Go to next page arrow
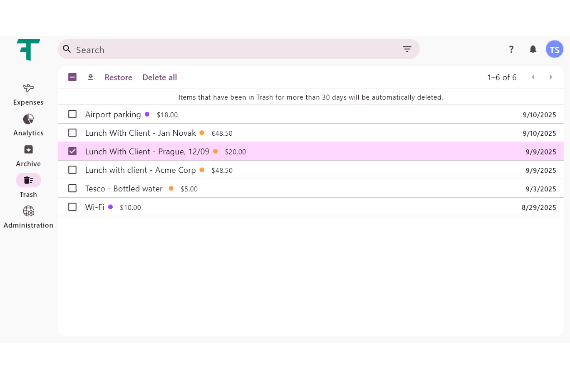570x392 pixels. (x=551, y=77)
